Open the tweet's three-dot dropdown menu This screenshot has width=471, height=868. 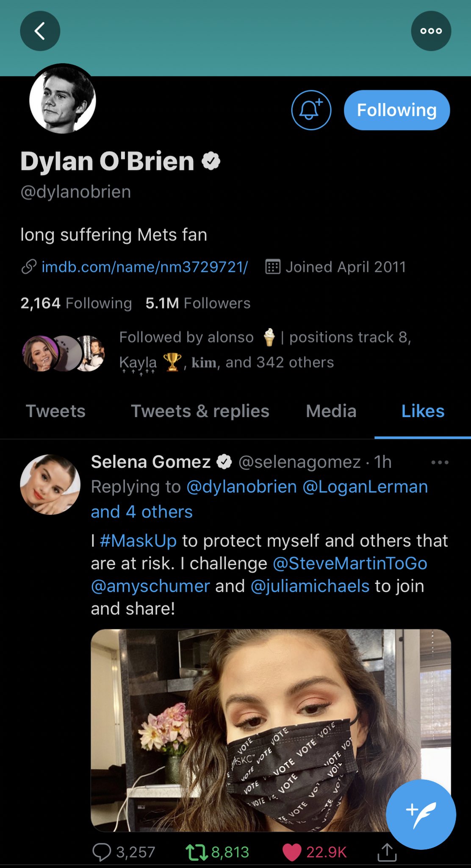click(440, 462)
